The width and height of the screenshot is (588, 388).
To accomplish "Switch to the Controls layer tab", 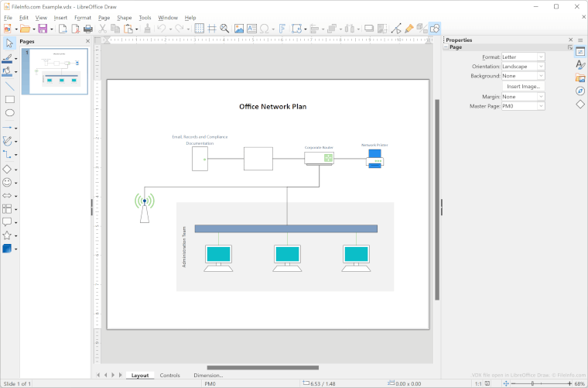I will pos(169,376).
